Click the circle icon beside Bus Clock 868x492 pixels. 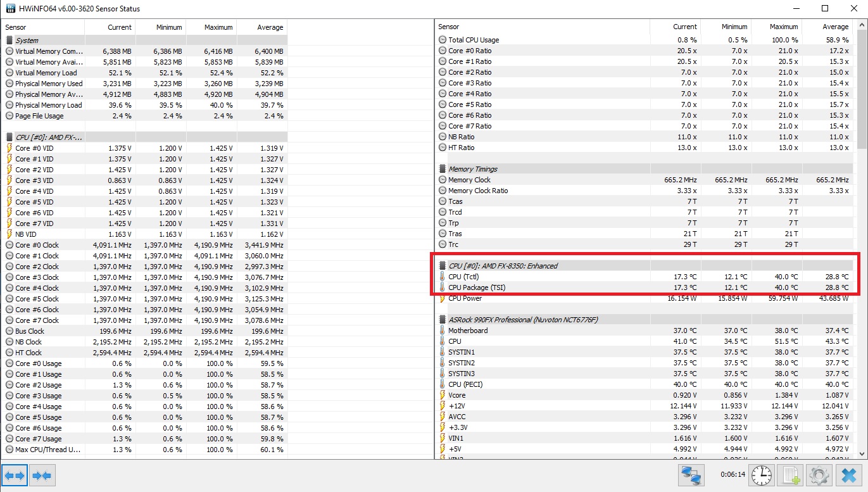click(x=9, y=331)
